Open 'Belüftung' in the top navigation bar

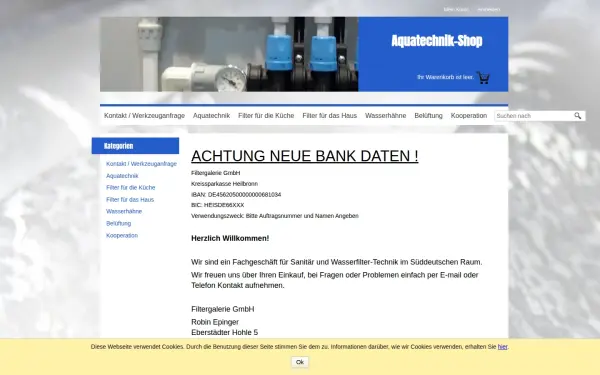(428, 116)
